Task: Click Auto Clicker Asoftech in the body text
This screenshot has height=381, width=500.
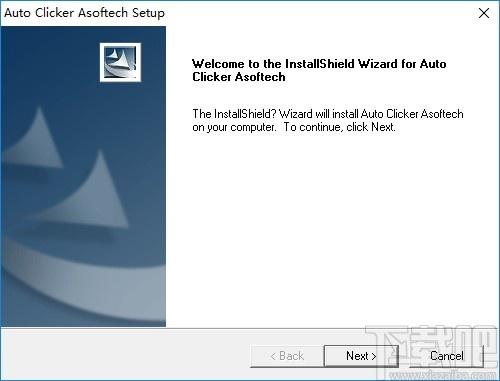Action: (412, 114)
